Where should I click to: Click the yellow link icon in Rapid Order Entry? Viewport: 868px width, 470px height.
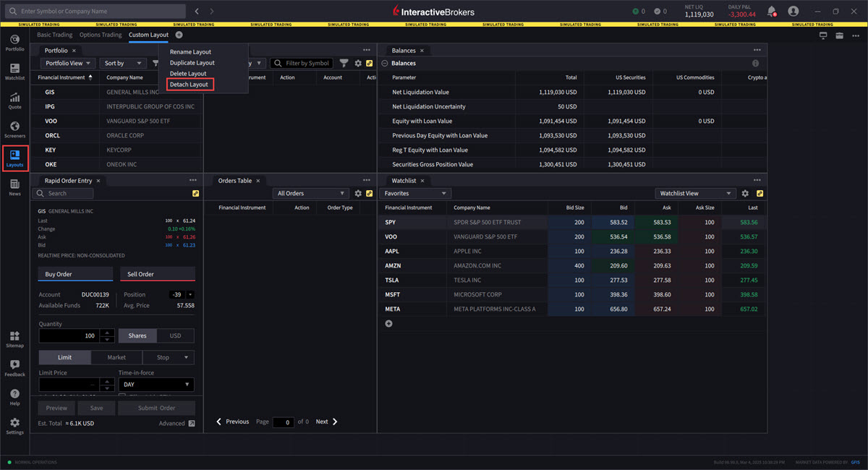tap(195, 193)
